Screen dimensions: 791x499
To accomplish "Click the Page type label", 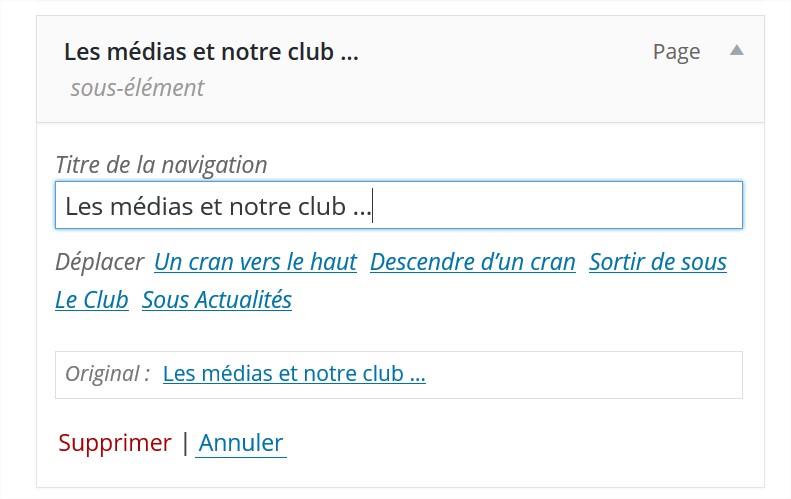I will coord(676,52).
